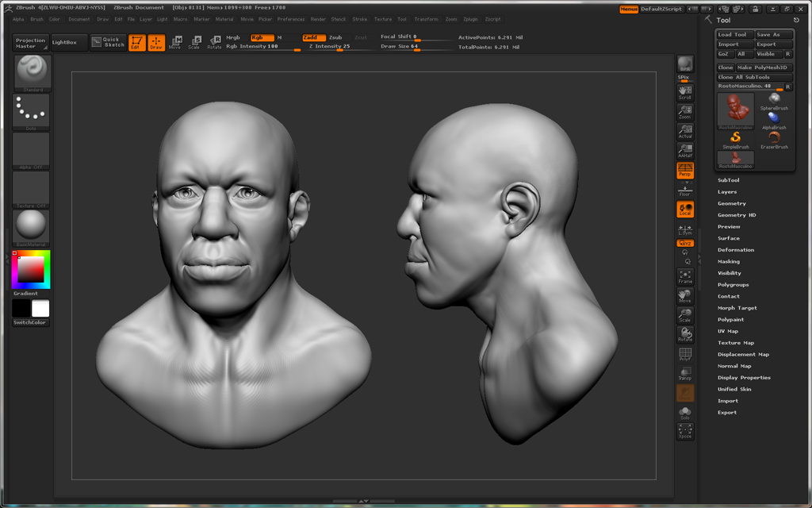Select Rotate icon on the right shelf
This screenshot has height=508, width=812.
click(685, 335)
